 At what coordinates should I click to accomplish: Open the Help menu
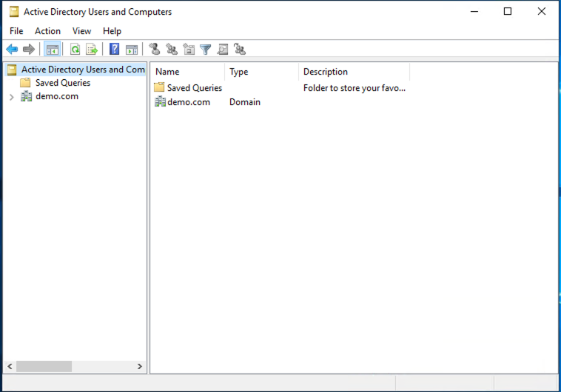(x=112, y=31)
